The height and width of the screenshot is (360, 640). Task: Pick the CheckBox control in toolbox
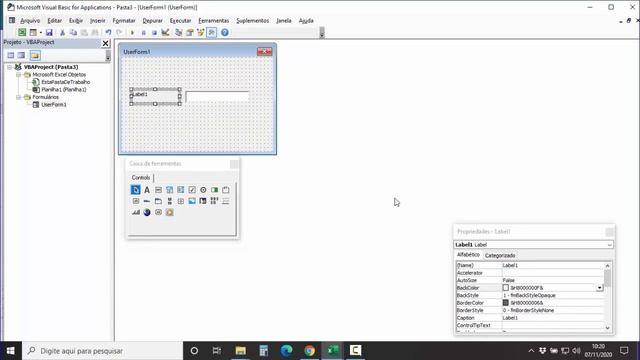pos(192,190)
